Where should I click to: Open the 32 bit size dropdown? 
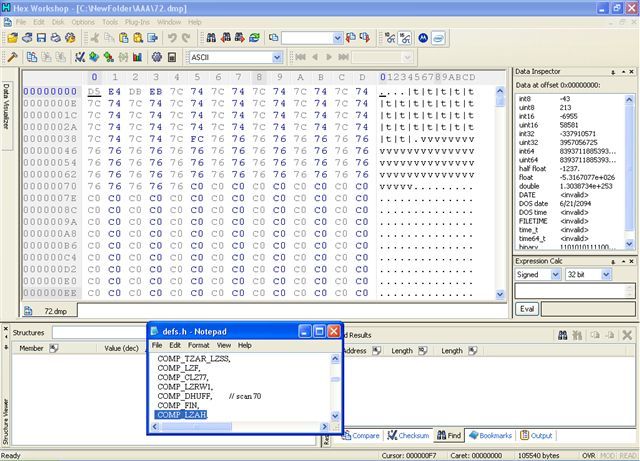pyautogui.click(x=607, y=274)
